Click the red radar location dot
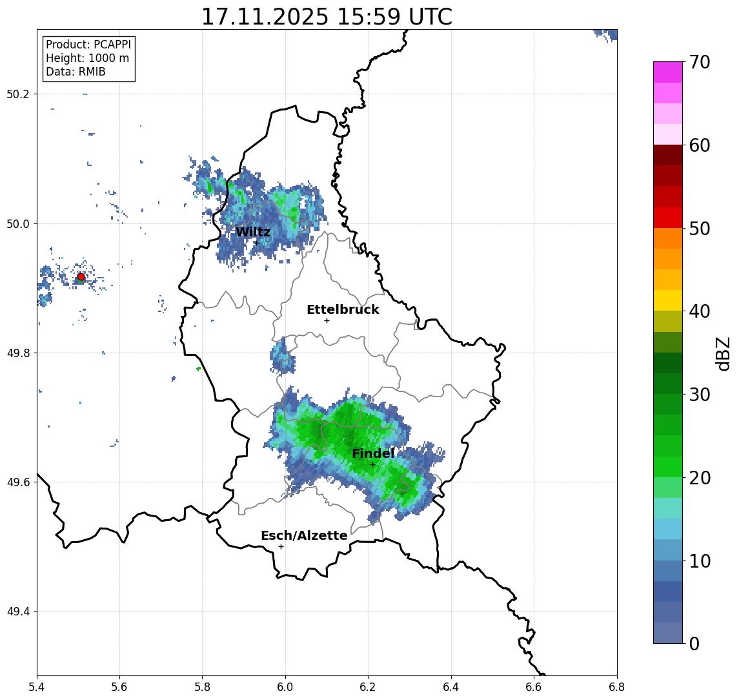 81,277
